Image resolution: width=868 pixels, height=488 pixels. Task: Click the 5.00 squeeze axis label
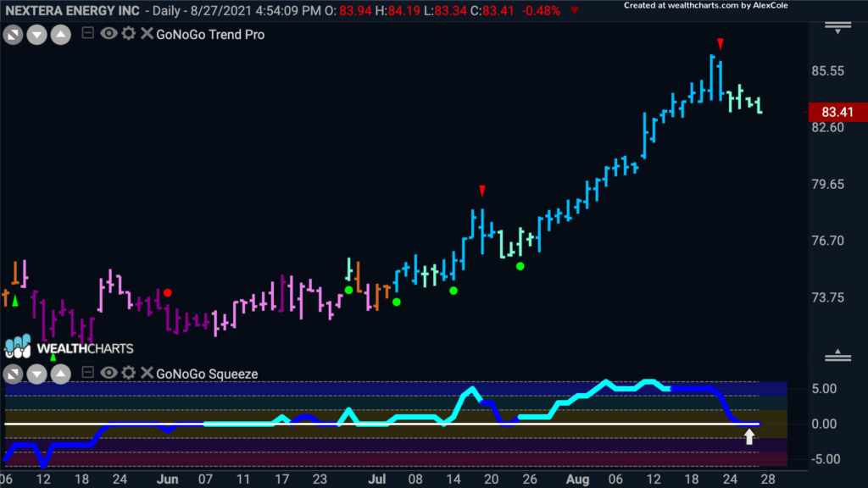[x=824, y=389]
